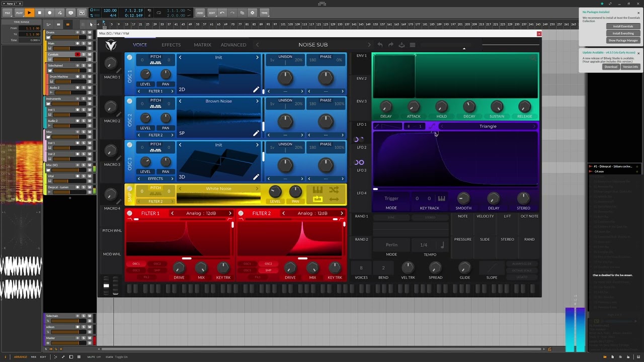Disable Filter 1 with its power toggle
The image size is (644, 362).
(x=129, y=213)
